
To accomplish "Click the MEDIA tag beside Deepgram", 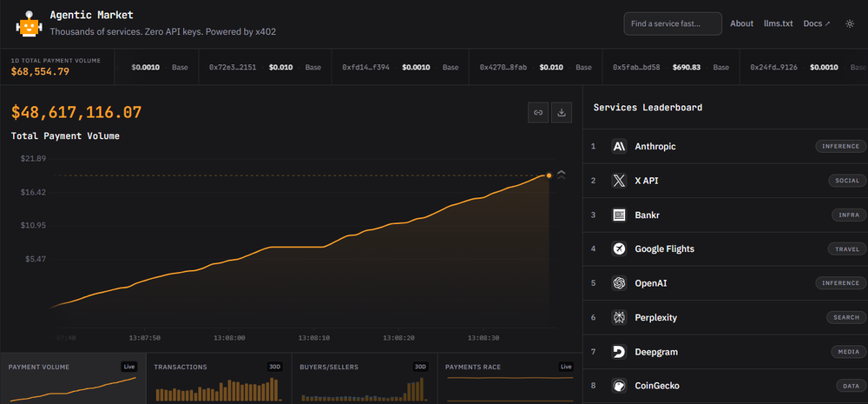I will pyautogui.click(x=848, y=352).
